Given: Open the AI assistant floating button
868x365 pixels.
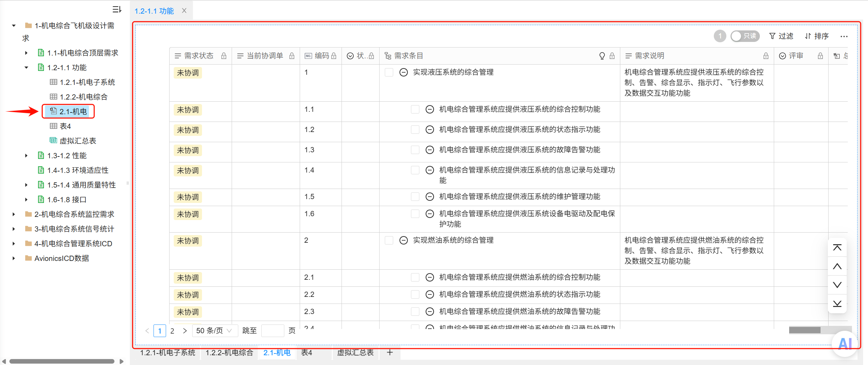Looking at the screenshot, I should click(845, 344).
